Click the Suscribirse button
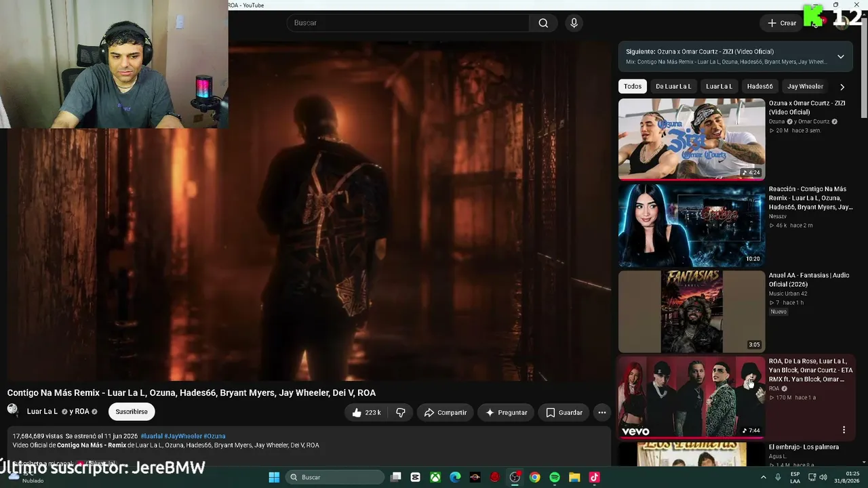The width and height of the screenshot is (868, 488). point(132,411)
